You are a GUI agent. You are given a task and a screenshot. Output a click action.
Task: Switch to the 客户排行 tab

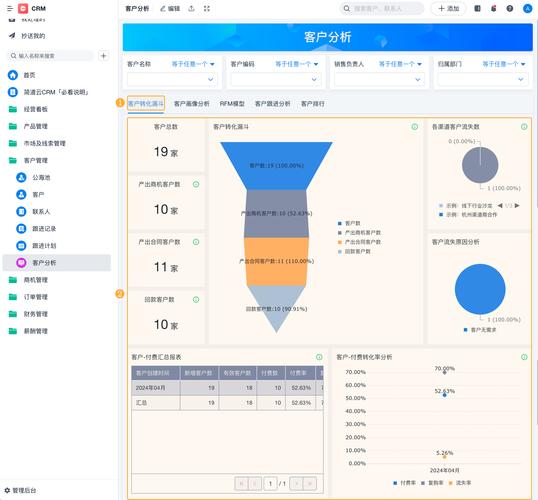point(313,104)
